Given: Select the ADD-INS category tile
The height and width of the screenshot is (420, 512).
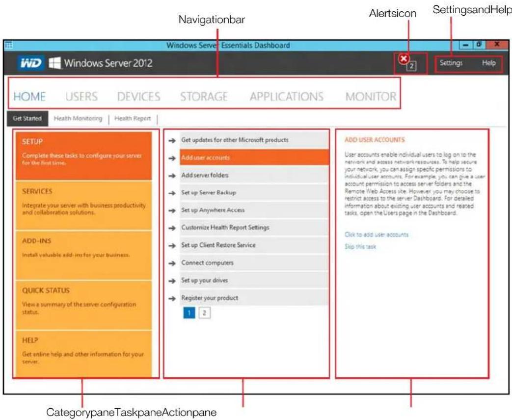Looking at the screenshot, I should [84, 255].
